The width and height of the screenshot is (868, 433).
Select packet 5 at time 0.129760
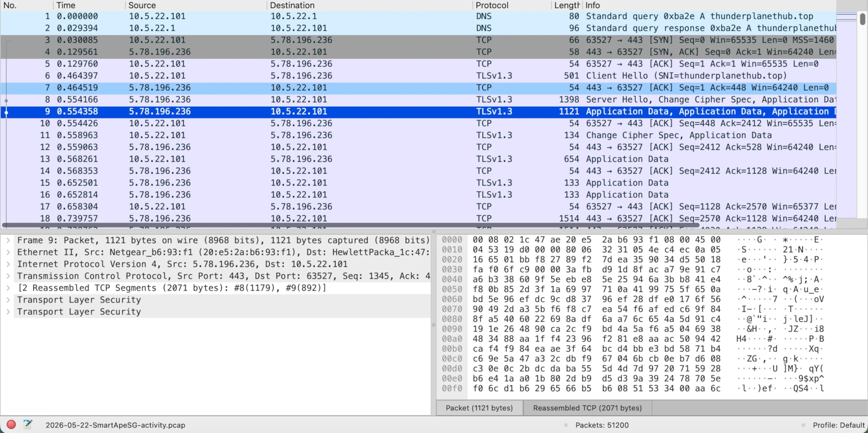pos(418,64)
